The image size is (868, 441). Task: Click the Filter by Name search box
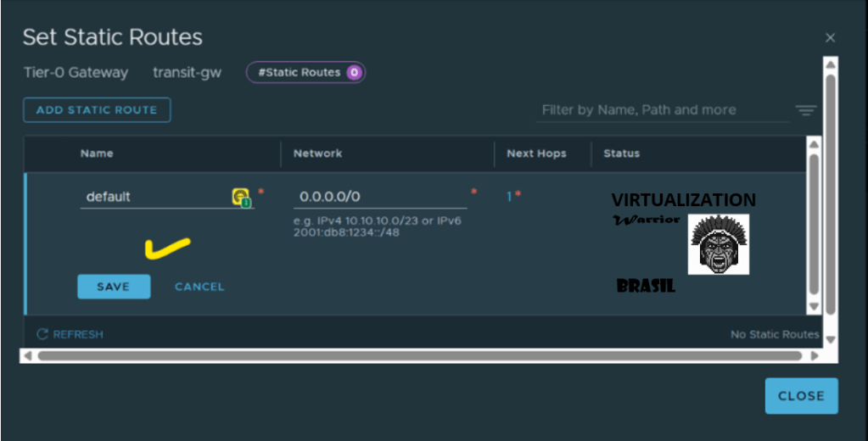point(662,110)
